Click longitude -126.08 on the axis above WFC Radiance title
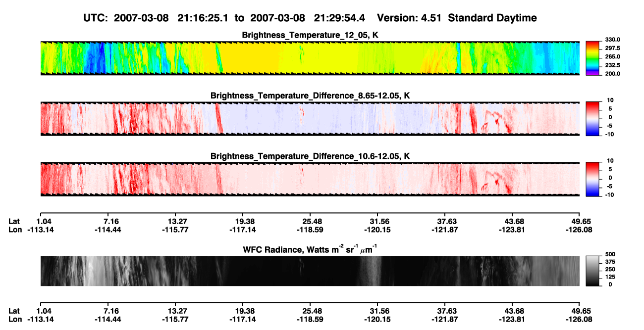 (579, 230)
